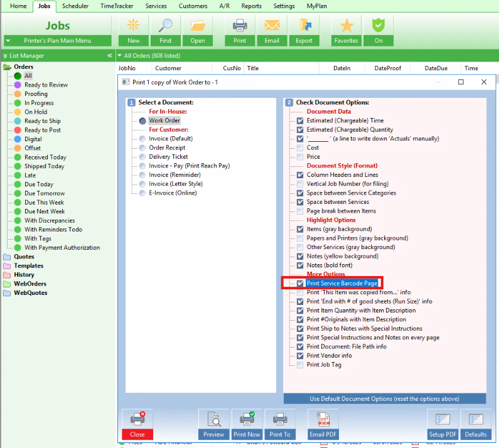
Task: Select Due This Week order list
Action: click(x=44, y=203)
